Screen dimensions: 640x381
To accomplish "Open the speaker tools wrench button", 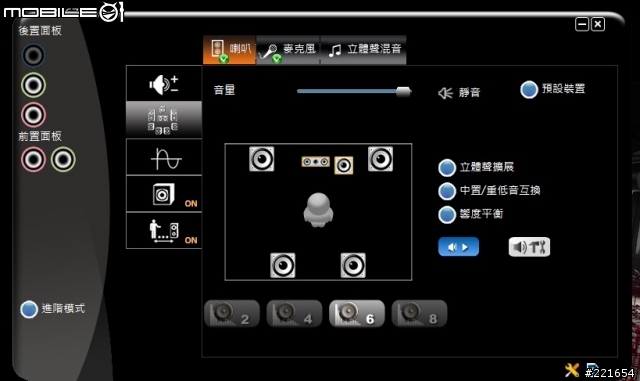I will point(529,247).
